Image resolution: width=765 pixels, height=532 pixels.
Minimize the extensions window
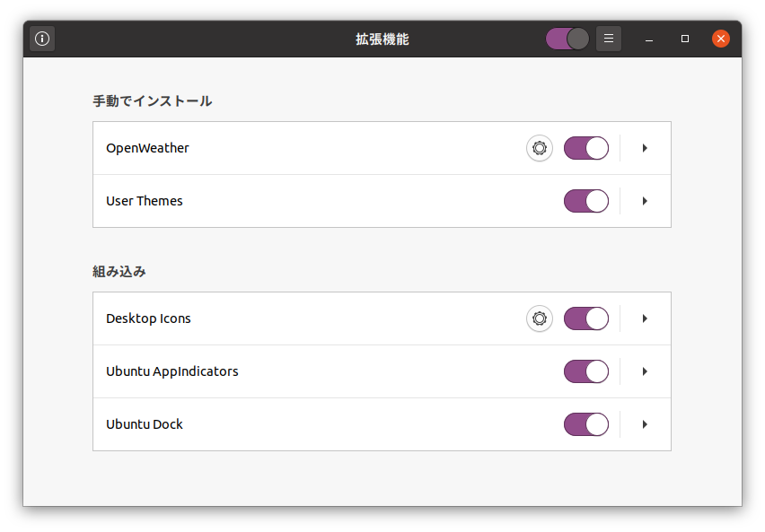(x=649, y=39)
